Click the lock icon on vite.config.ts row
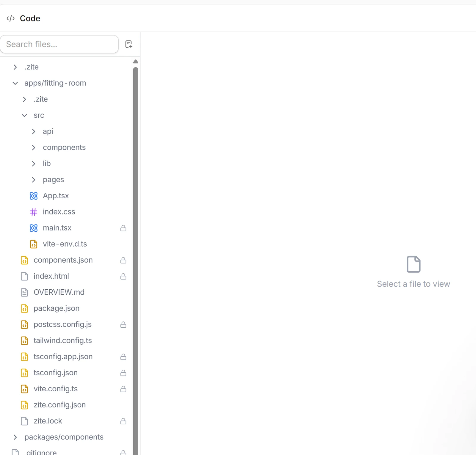The image size is (476, 455). click(x=123, y=389)
